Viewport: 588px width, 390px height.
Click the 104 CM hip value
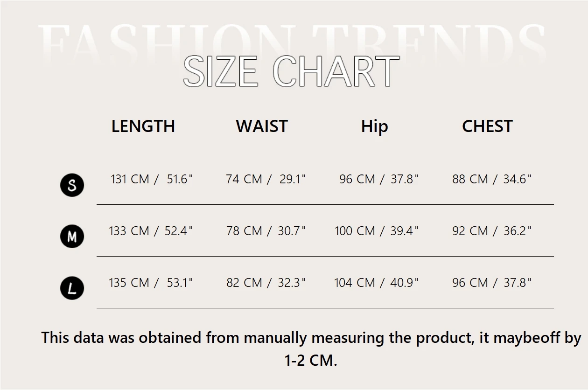[x=377, y=283]
